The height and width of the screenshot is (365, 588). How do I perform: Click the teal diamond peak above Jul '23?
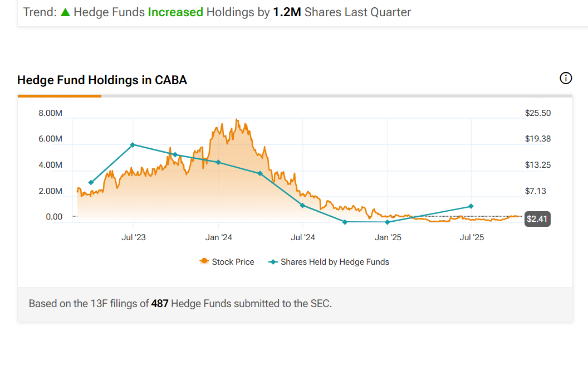click(133, 145)
